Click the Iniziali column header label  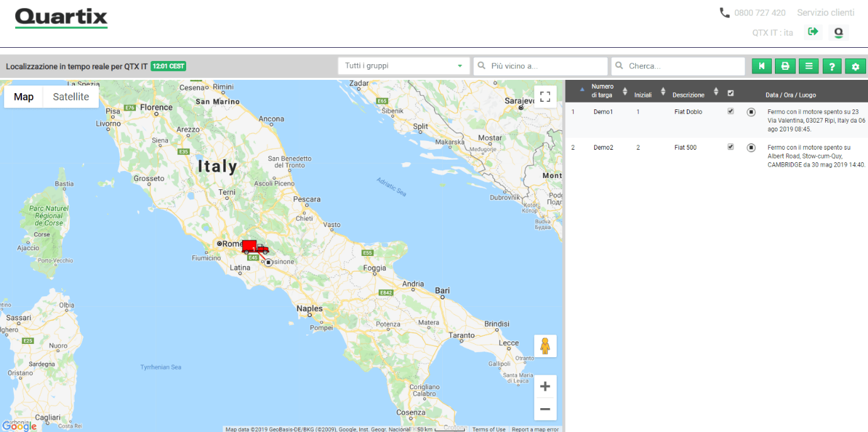coord(643,95)
